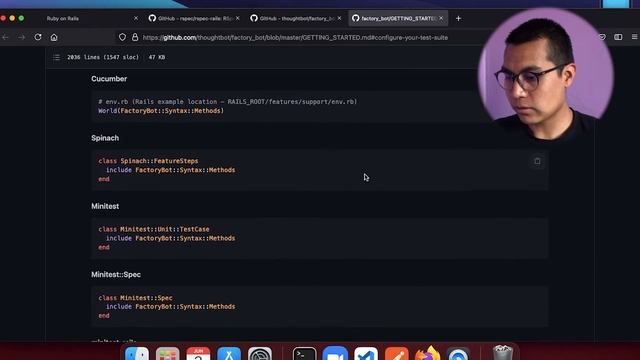The image size is (640, 360).
Task: Open the Firefox application menu
Action: click(x=635, y=37)
